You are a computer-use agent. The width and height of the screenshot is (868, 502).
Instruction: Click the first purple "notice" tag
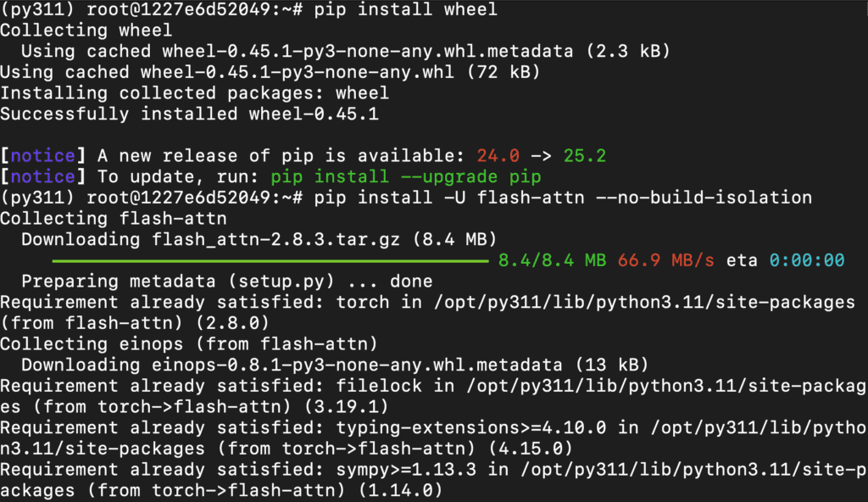tap(43, 156)
